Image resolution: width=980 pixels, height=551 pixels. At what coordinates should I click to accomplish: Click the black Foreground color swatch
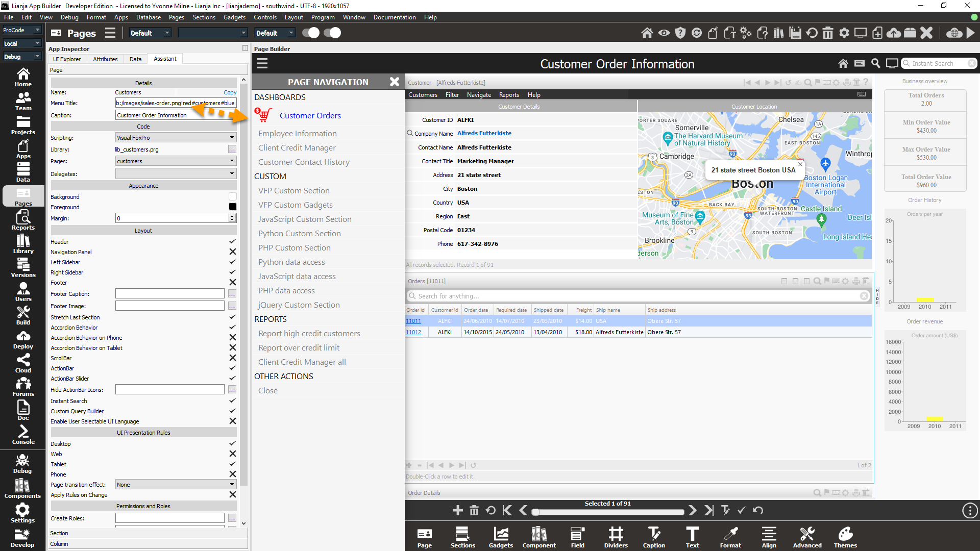pyautogui.click(x=232, y=207)
